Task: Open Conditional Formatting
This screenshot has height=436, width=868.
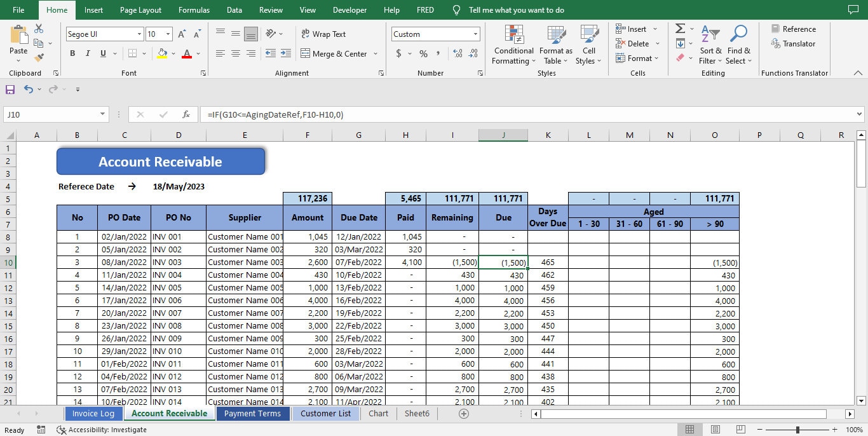Action: [513, 44]
